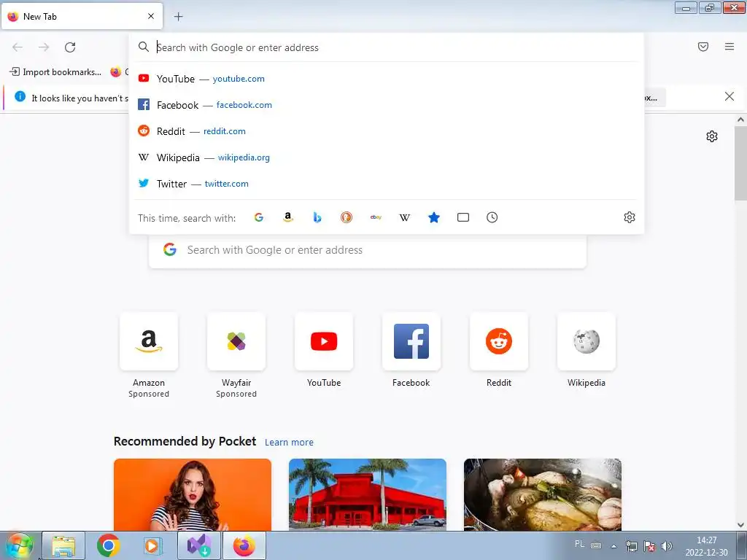Open new tab personalize gear icon
Screen dimensions: 747x560
[x=712, y=136]
